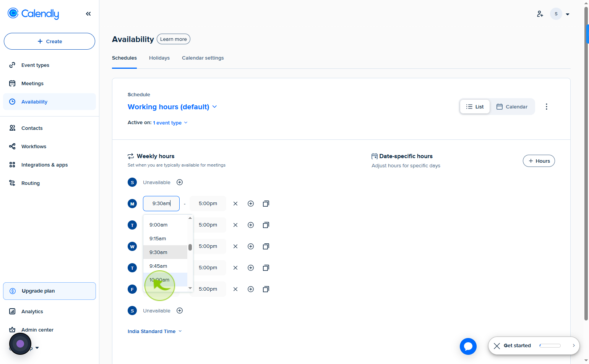
Task: Add another Monday time interval
Action: [x=251, y=204]
